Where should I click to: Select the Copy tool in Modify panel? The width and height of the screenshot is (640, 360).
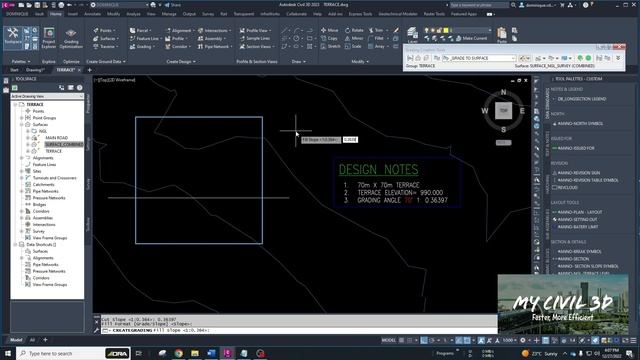(x=329, y=38)
